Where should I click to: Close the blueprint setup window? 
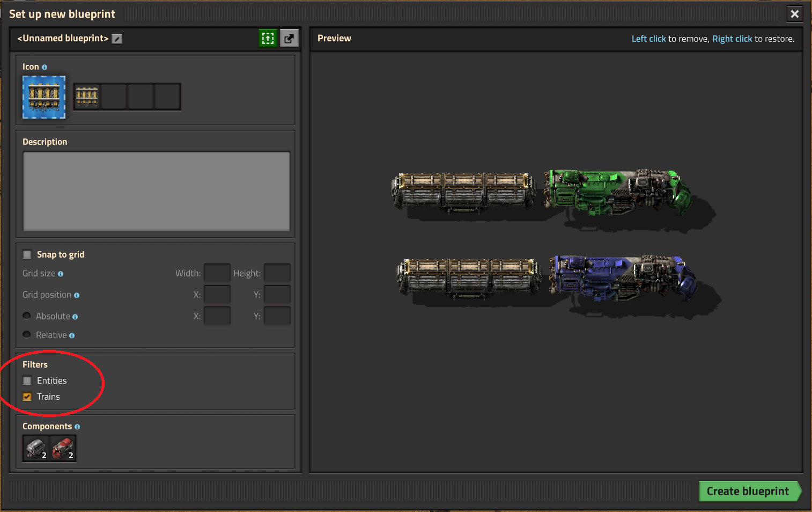pyautogui.click(x=795, y=14)
